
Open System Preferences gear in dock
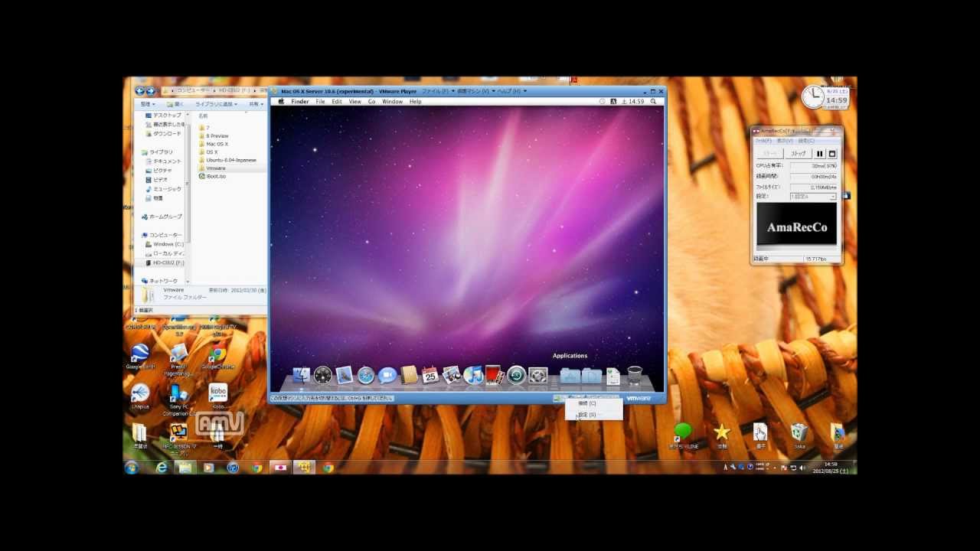(537, 375)
